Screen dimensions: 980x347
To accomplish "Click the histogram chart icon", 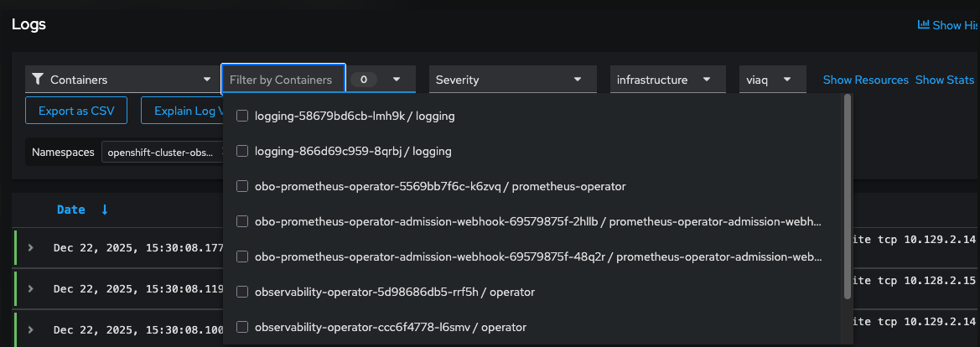I will coord(923,25).
